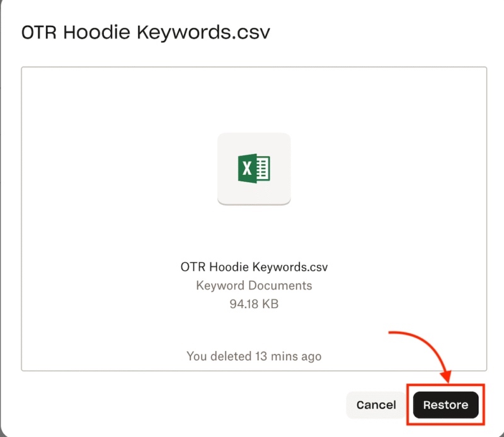Select the 'Keyword Documents' location text

(x=254, y=286)
